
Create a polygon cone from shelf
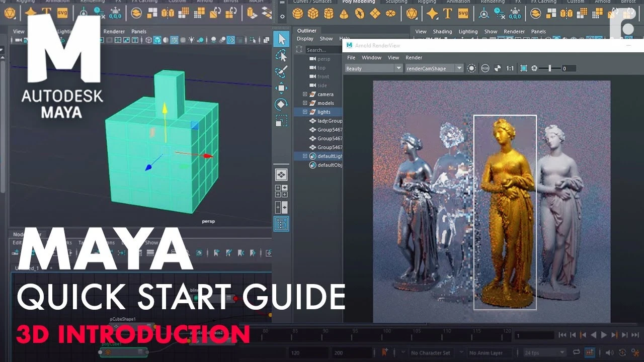(x=344, y=13)
